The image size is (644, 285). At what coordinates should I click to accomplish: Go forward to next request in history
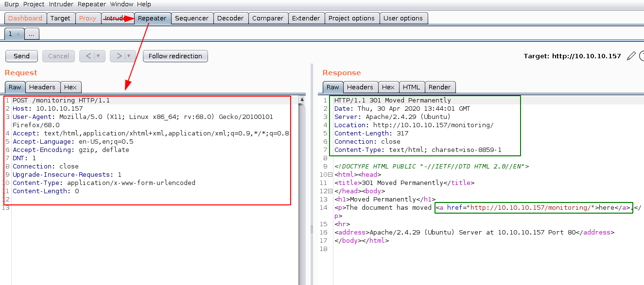pos(119,56)
